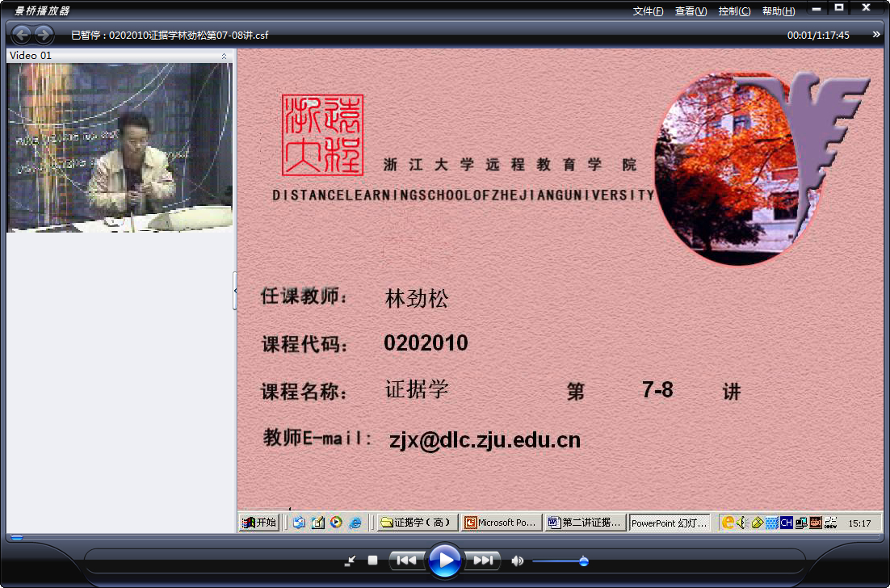Click the paused file title 0202010证据学林劲松第07-08讲.csf

(x=188, y=36)
